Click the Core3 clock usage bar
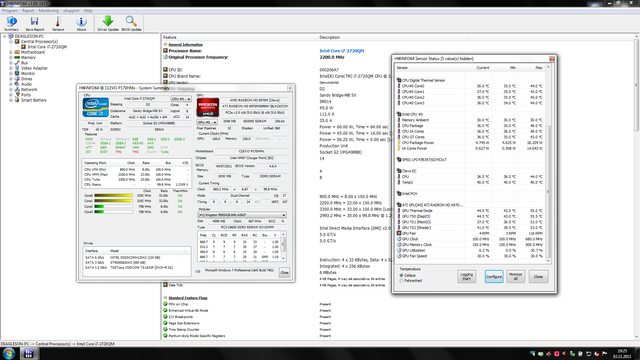The width and height of the screenshot is (640, 360). click(x=113, y=212)
